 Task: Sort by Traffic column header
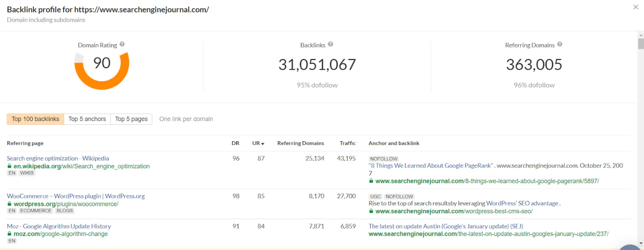(347, 143)
